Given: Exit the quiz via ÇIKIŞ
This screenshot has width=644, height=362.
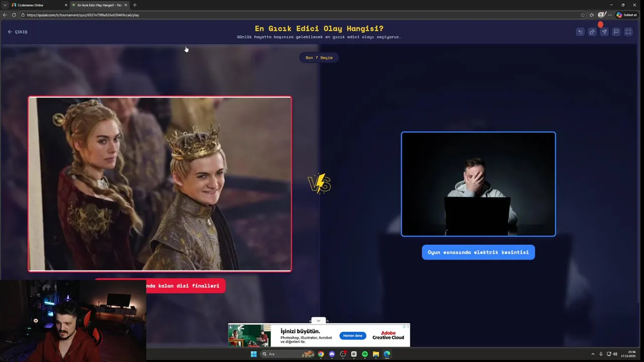Looking at the screenshot, I should click(18, 32).
